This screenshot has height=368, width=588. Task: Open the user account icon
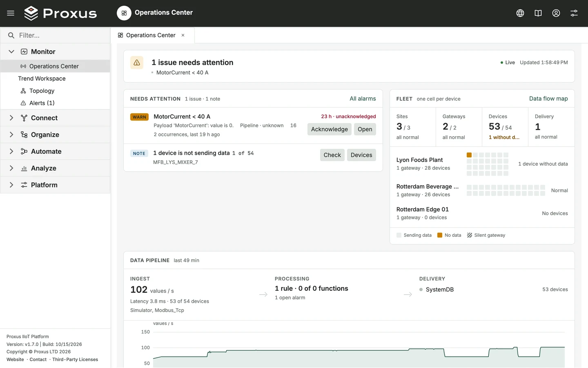[x=556, y=13]
